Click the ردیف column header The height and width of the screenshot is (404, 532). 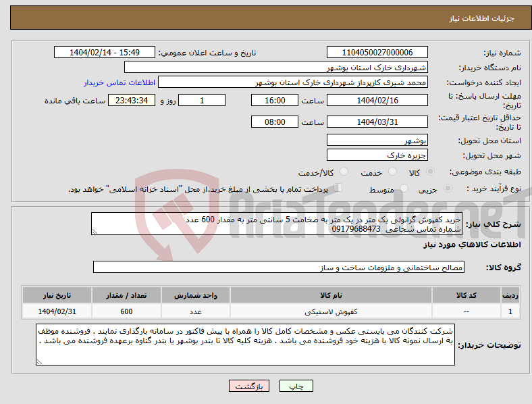pos(510,295)
